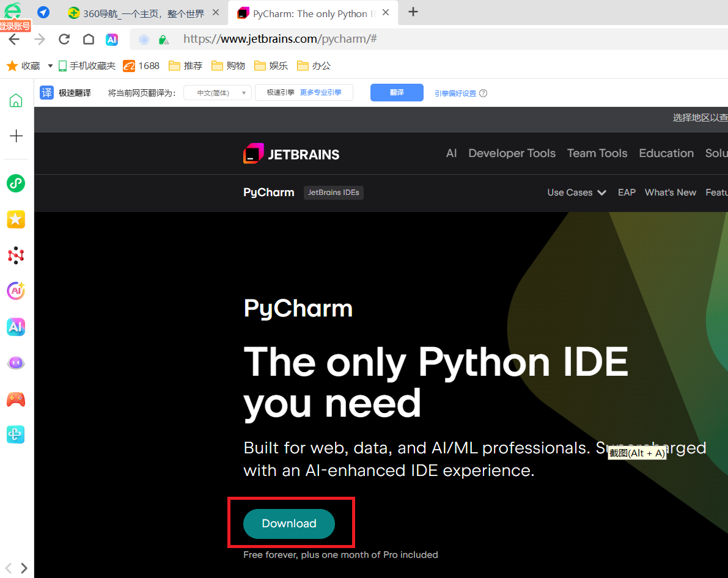
Task: Open the EAP link
Action: (627, 192)
